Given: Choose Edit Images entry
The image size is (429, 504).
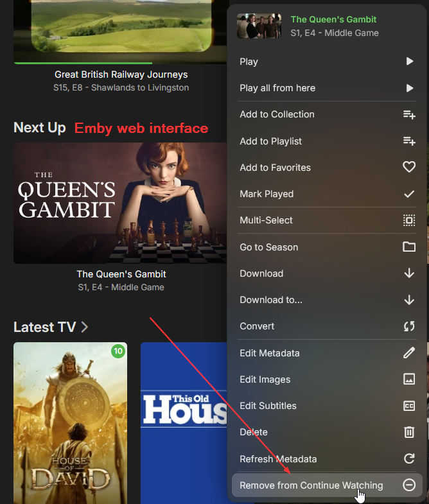Looking at the screenshot, I should (x=327, y=379).
